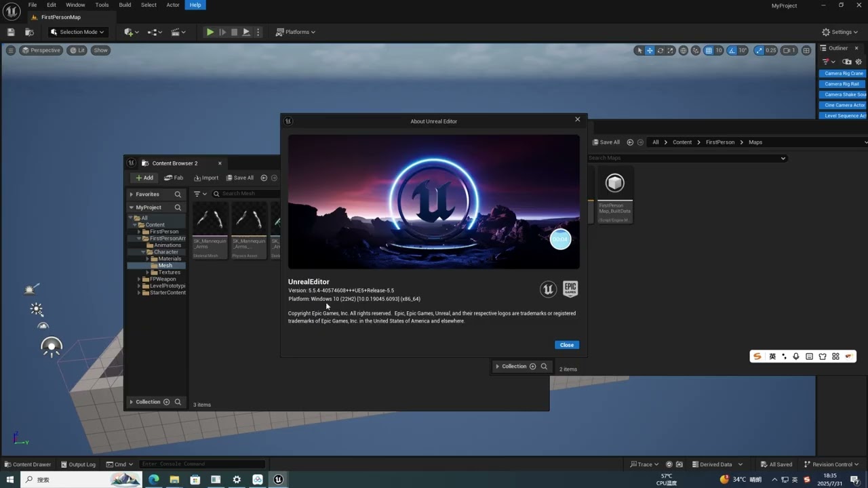This screenshot has width=868, height=488.
Task: Toggle scale snapping icon
Action: click(x=759, y=50)
